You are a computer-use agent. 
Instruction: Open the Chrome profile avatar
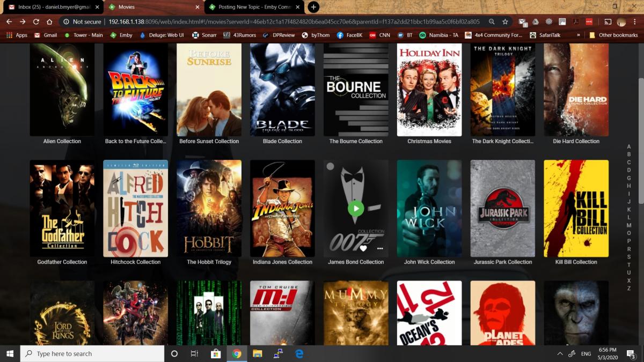click(621, 21)
